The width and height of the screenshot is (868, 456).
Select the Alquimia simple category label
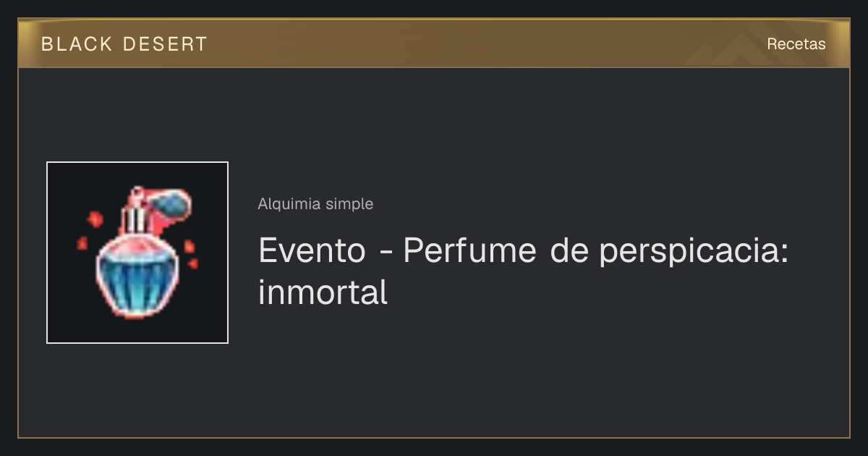coord(315,204)
